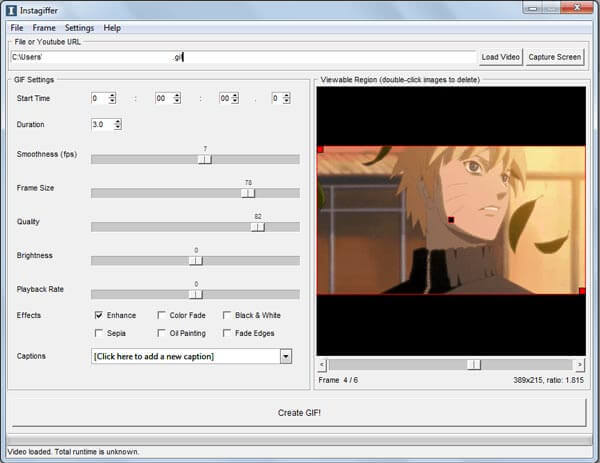Image resolution: width=600 pixels, height=463 pixels.
Task: Click the center black crop handle
Action: (x=451, y=220)
